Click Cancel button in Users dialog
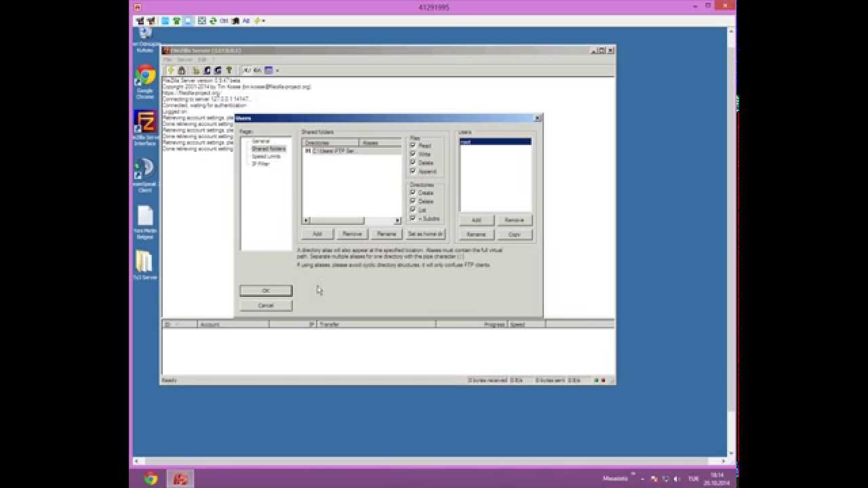868x488 pixels. click(x=266, y=306)
